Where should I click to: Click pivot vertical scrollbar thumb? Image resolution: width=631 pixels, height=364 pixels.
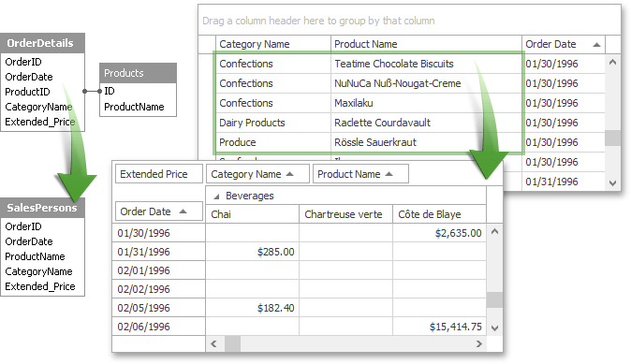point(494,299)
